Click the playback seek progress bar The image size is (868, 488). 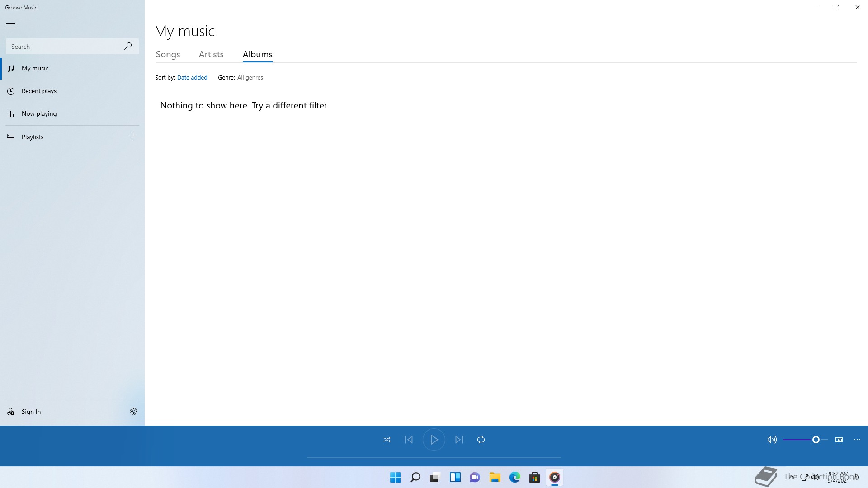coord(434,458)
